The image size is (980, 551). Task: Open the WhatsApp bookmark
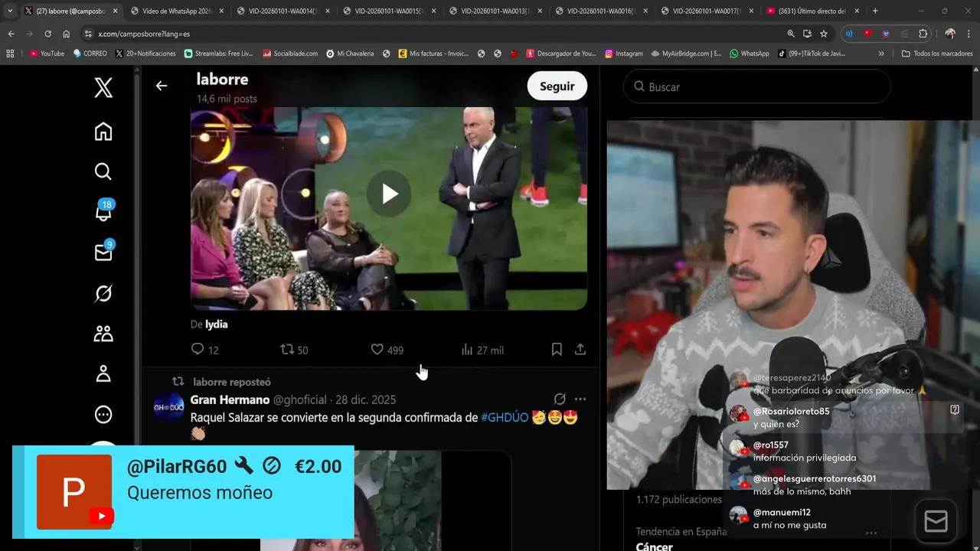pos(749,54)
